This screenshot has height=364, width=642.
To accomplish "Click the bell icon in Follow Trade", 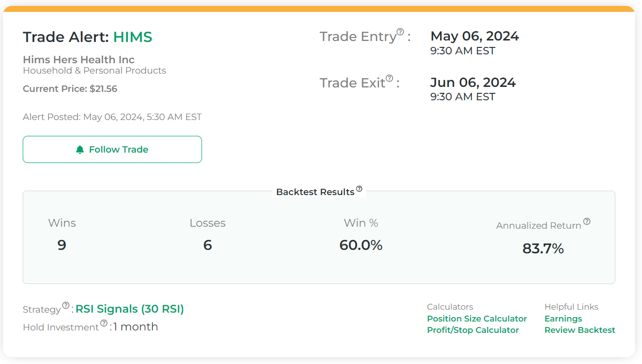I will [80, 150].
